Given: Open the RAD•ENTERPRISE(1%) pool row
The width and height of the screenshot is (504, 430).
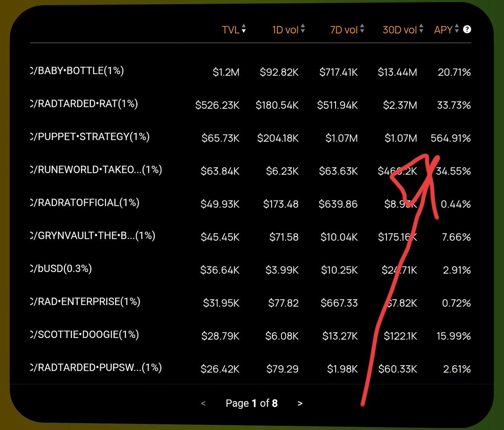Looking at the screenshot, I should tap(250, 303).
